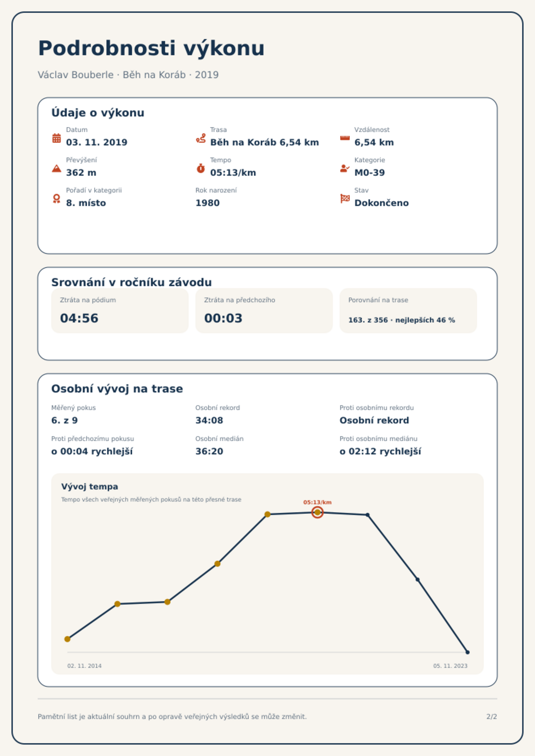
Task: Click the Osobní rekord value 34:08
Action: pyautogui.click(x=209, y=420)
